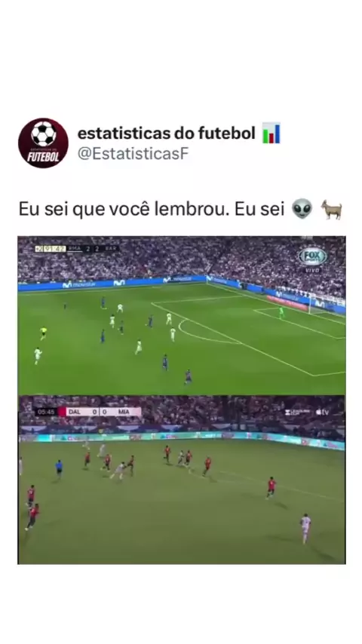The image size is (362, 644).
Task: Open the @EstatisticasF handle link
Action: point(133,153)
